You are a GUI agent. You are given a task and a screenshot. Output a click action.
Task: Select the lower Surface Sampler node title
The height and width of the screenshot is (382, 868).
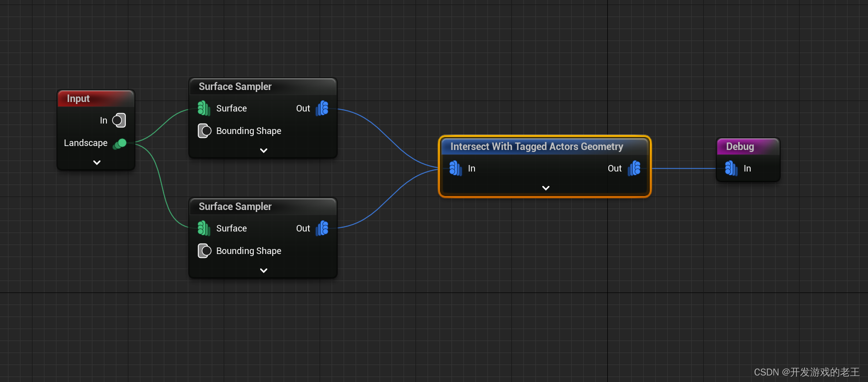pyautogui.click(x=235, y=206)
